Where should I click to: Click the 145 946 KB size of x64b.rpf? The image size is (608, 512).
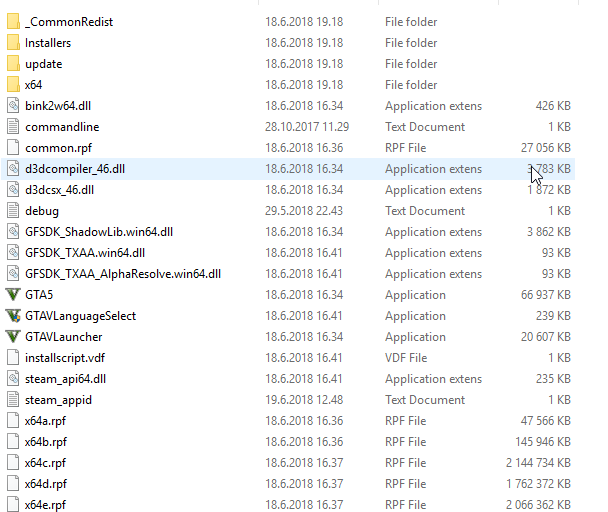543,442
